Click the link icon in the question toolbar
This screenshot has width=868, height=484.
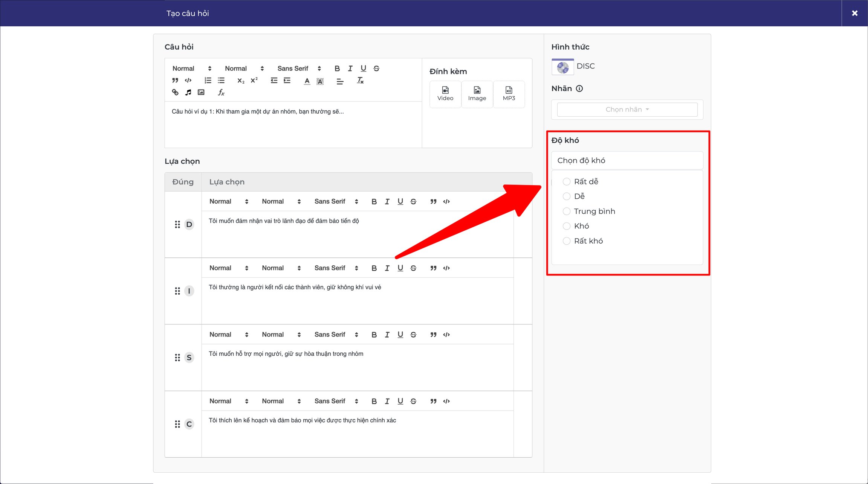[x=175, y=92]
